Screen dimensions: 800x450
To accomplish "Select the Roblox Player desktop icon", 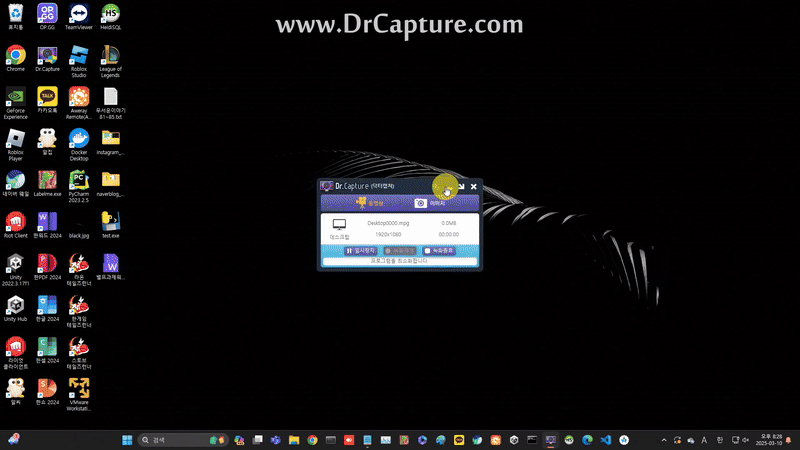I will [16, 145].
